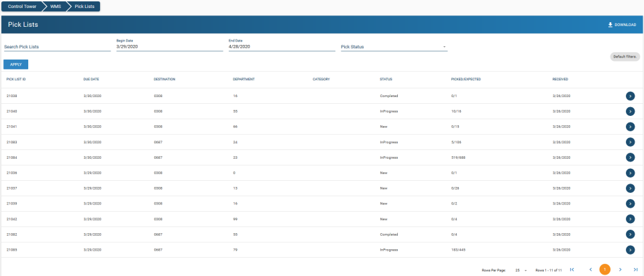Click pick list ID 21038
This screenshot has height=276, width=644.
tap(11, 96)
